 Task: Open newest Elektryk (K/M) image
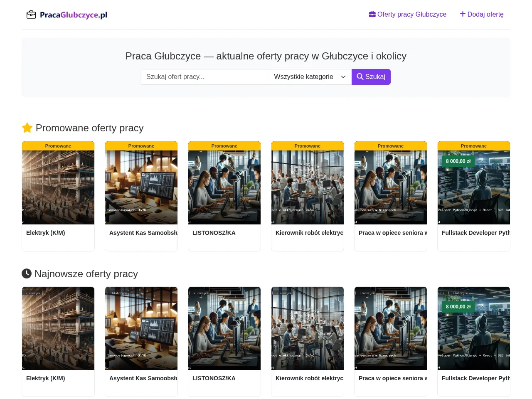pos(58,328)
